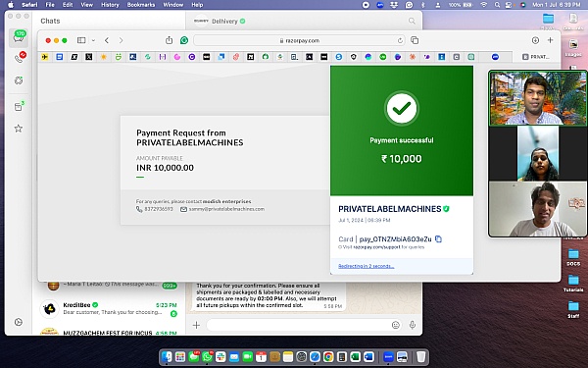The width and height of the screenshot is (588, 368).
Task: Open the KreditBee chat
Action: 109,309
